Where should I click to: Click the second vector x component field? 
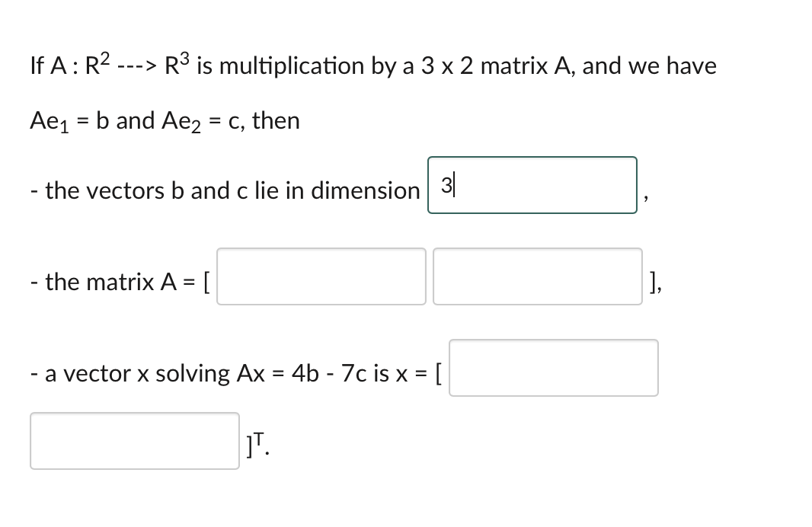point(134,442)
